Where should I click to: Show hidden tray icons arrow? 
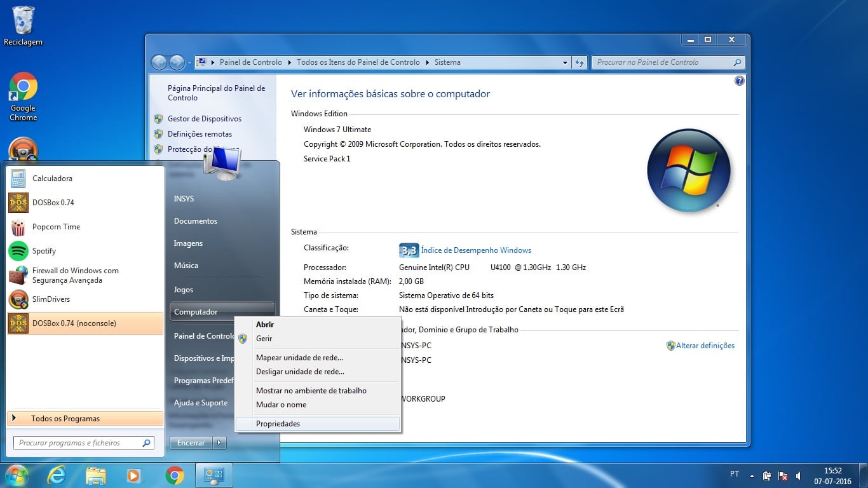(x=752, y=475)
